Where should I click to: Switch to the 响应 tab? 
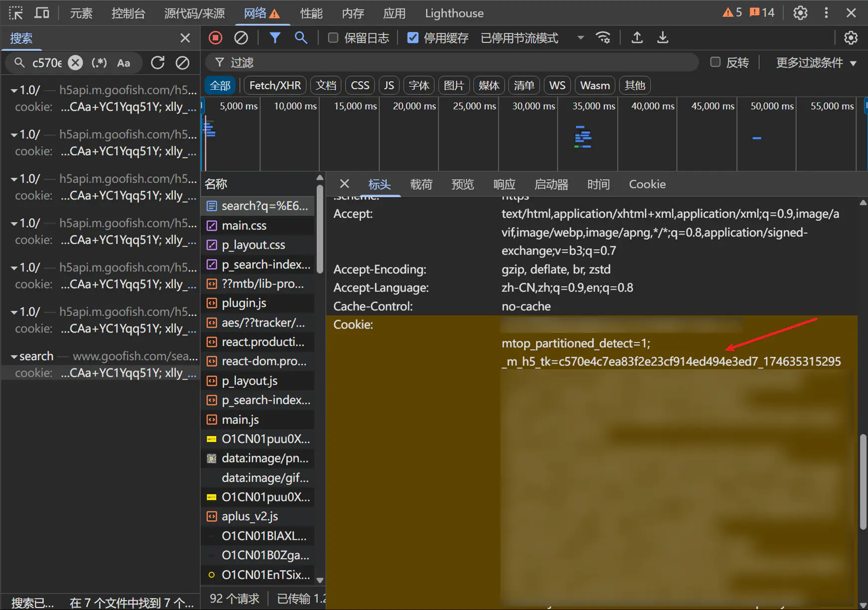(x=504, y=184)
